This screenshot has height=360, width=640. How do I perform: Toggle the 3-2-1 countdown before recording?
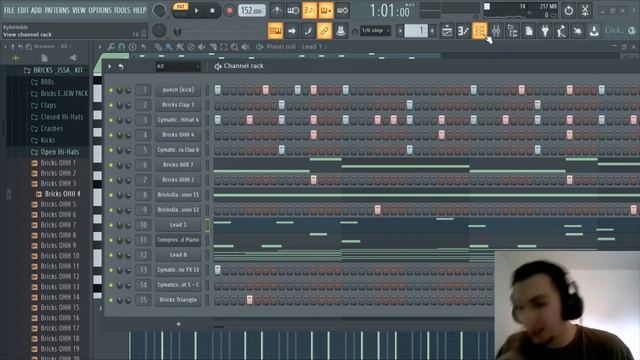(x=309, y=11)
